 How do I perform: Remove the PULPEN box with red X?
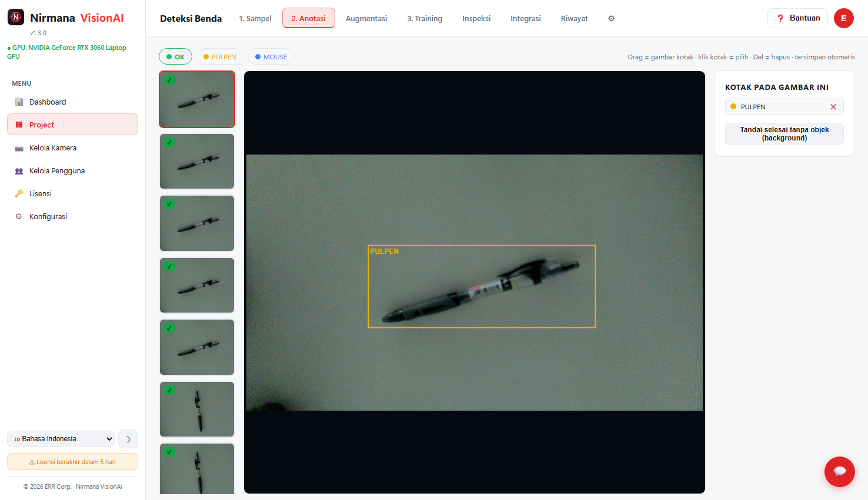[833, 107]
